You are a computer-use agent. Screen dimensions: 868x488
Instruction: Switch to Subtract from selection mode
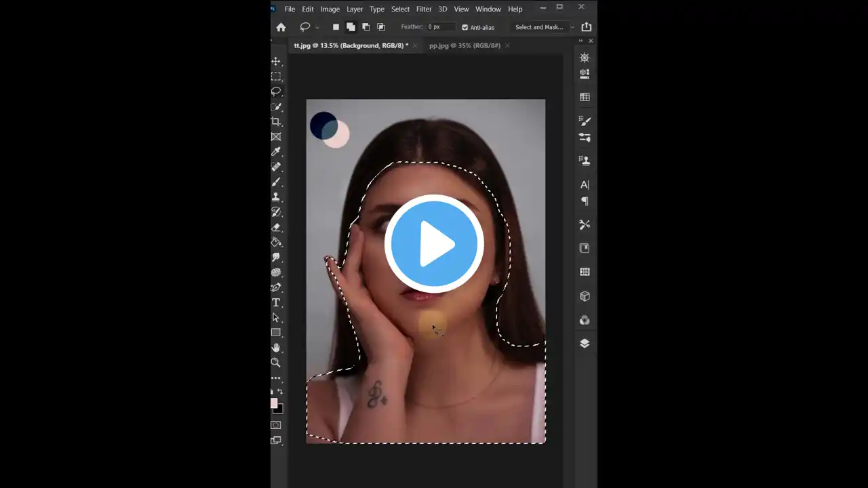(x=366, y=27)
